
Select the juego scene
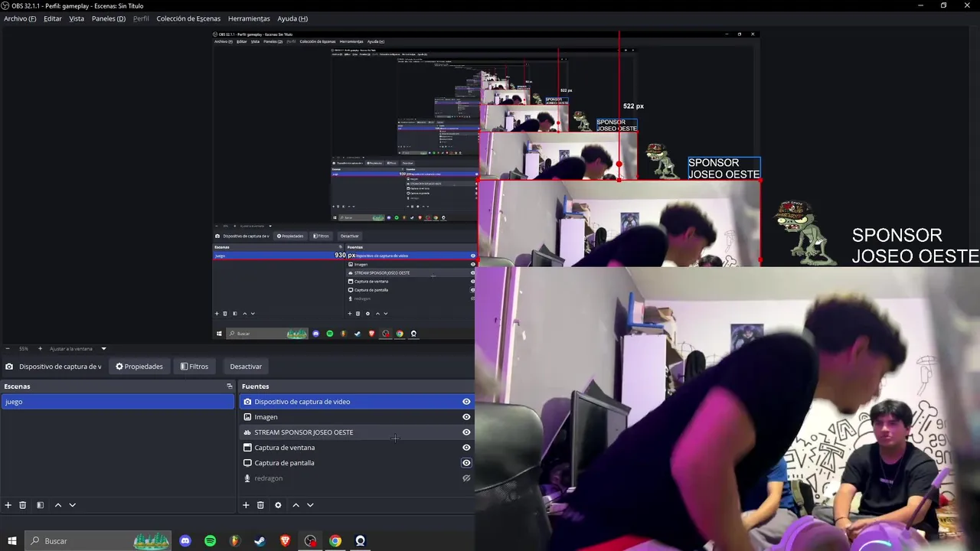(x=118, y=402)
